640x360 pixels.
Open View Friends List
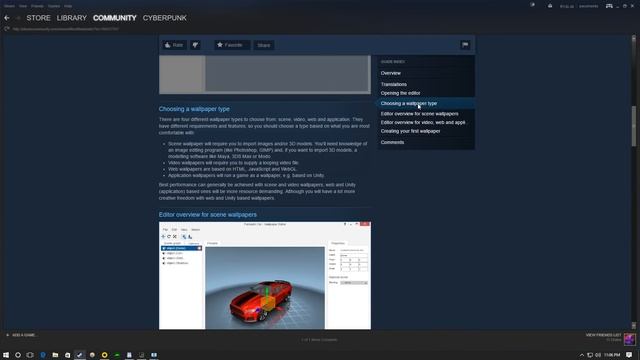[x=603, y=335]
